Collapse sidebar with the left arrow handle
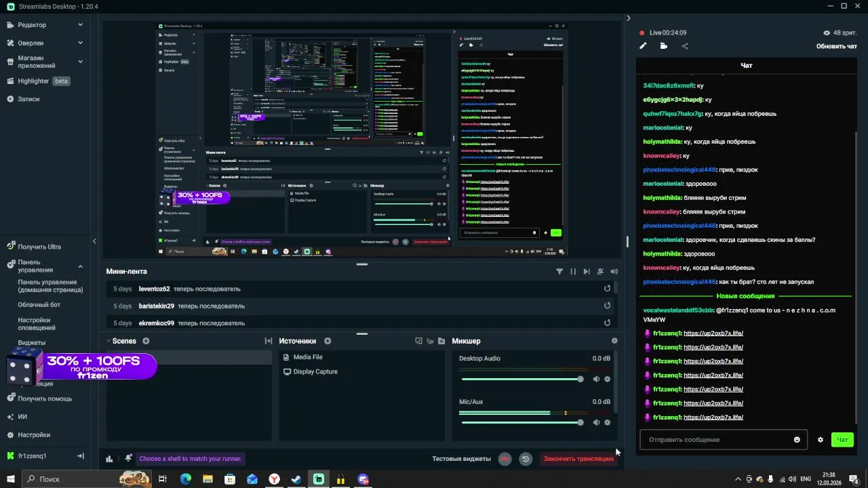Viewport: 868px width, 488px height. tap(94, 241)
